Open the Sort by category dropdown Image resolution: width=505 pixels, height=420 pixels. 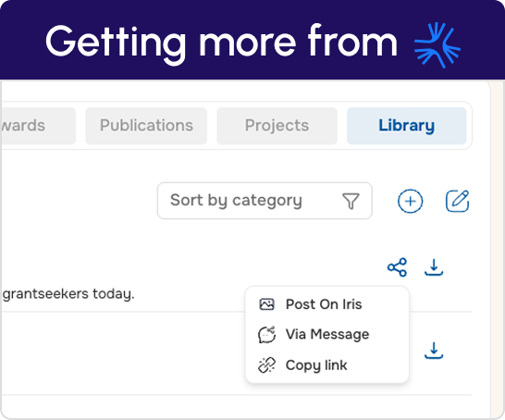coord(265,201)
